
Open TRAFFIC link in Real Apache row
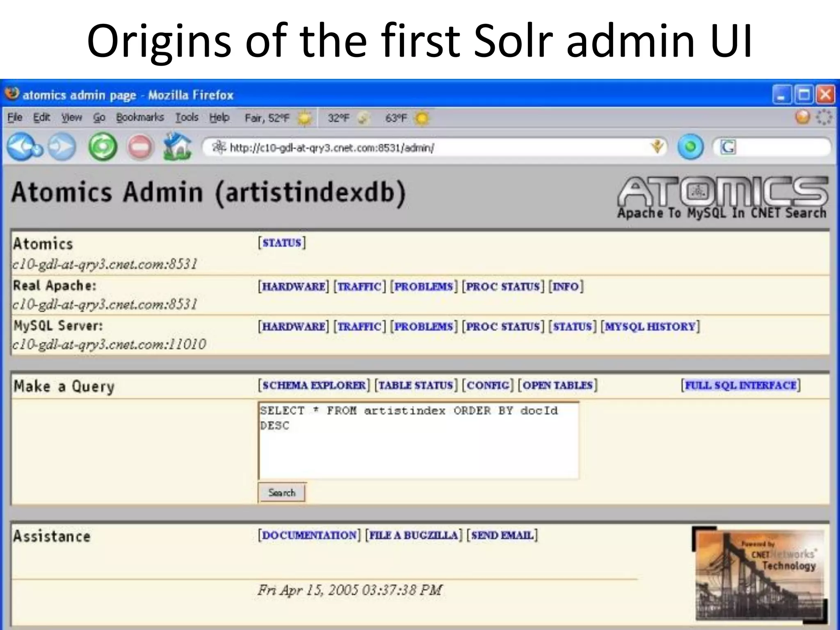tap(359, 286)
